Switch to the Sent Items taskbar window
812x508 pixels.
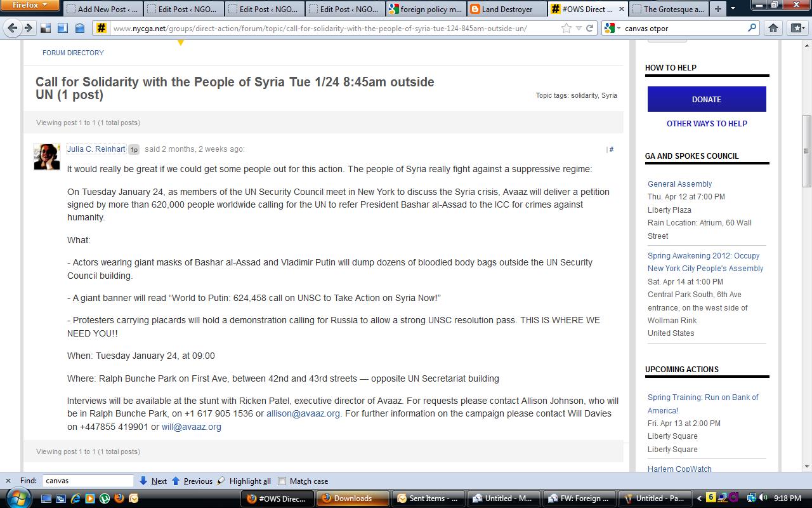(429, 498)
